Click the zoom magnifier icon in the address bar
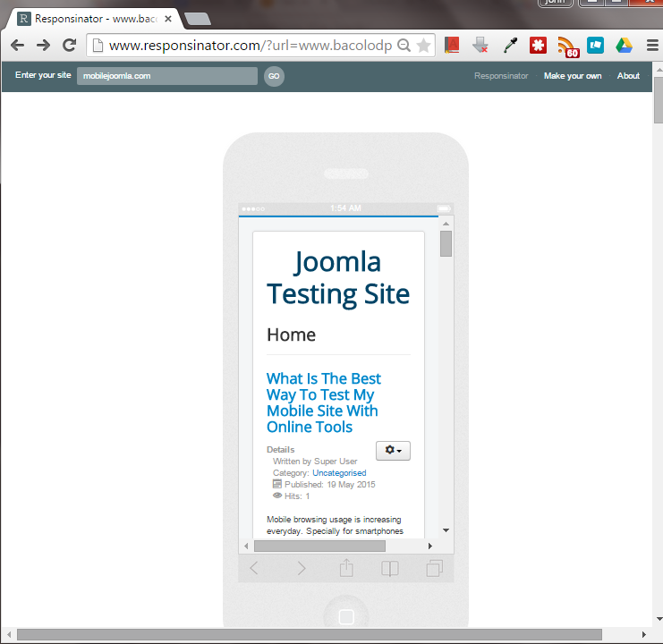Image resolution: width=663 pixels, height=644 pixels. coord(404,46)
